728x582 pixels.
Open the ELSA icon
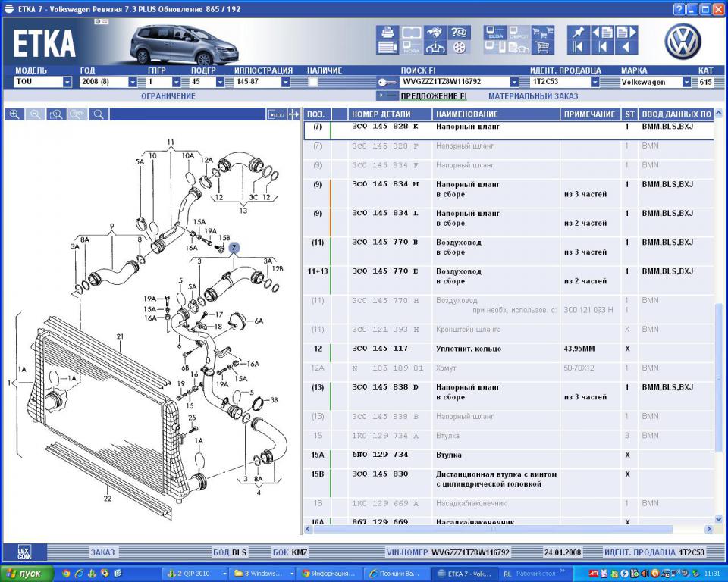495,33
